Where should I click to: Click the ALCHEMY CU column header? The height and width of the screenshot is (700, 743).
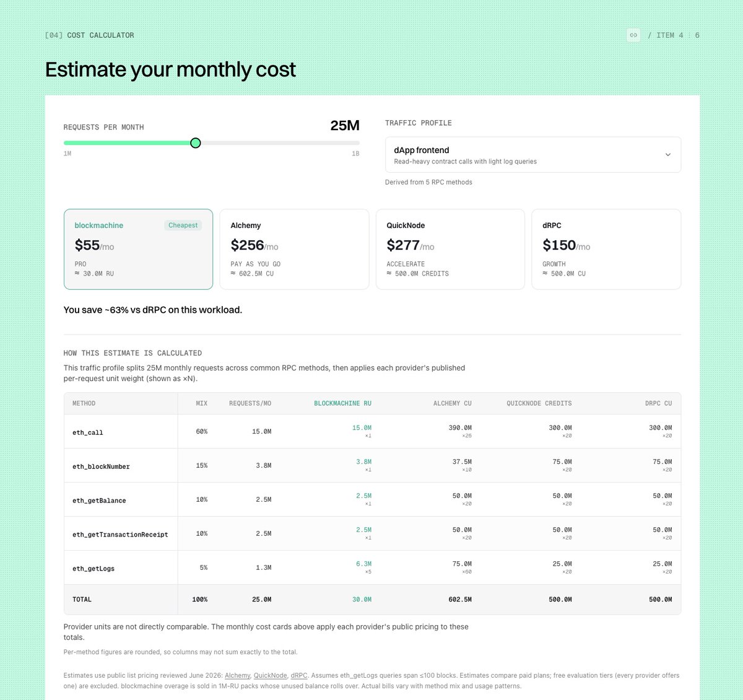click(453, 403)
